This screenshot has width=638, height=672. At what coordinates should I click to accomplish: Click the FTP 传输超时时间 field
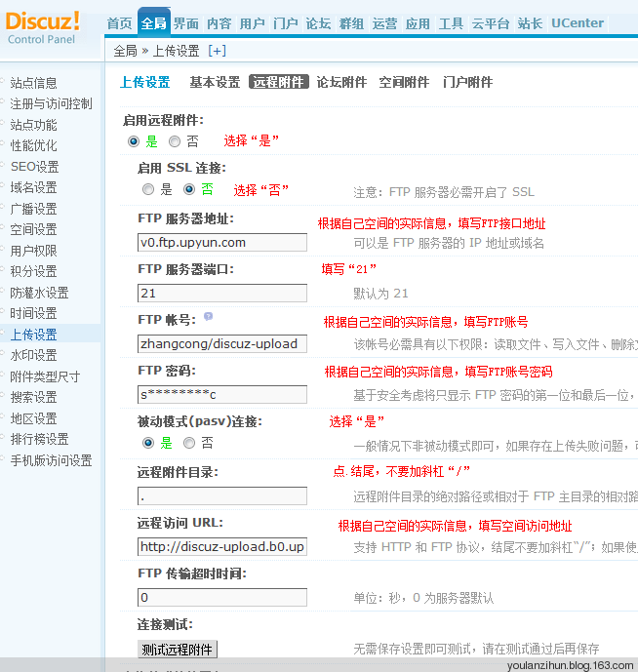(222, 598)
